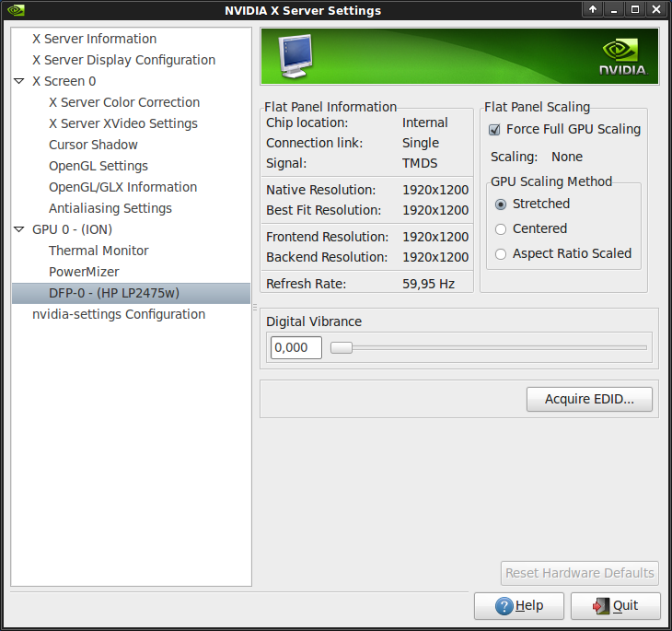This screenshot has width=672, height=631.
Task: Minimize the NVIDIA X Server Settings window
Action: [x=614, y=9]
